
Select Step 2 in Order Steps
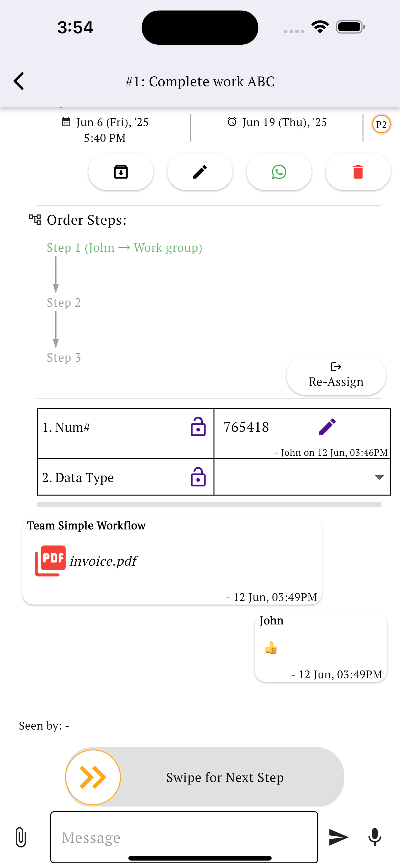[64, 303]
